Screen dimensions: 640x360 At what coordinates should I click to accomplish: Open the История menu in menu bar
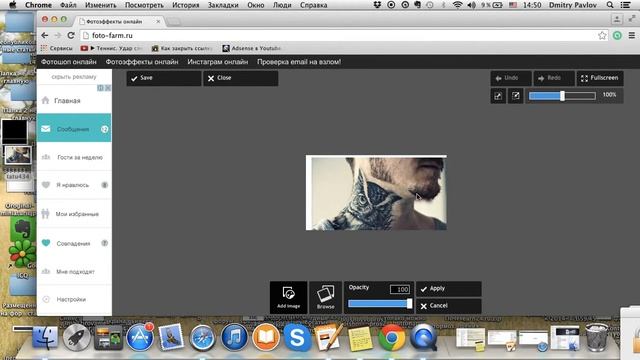[x=185, y=5]
